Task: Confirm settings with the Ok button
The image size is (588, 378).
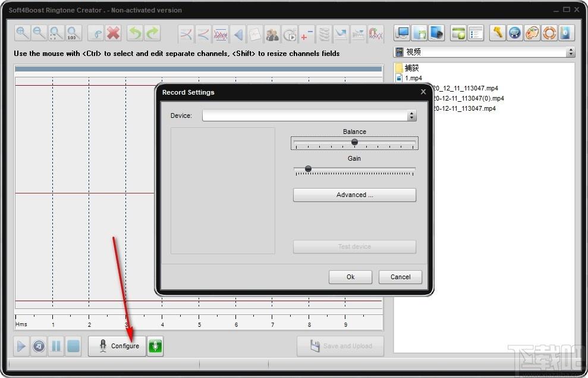Action: [x=350, y=277]
